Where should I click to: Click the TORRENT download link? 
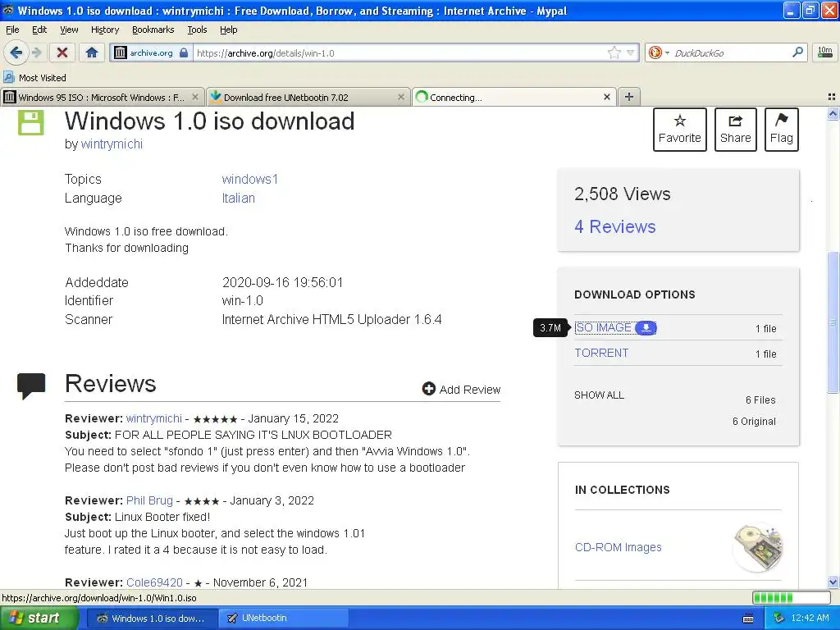pyautogui.click(x=601, y=353)
